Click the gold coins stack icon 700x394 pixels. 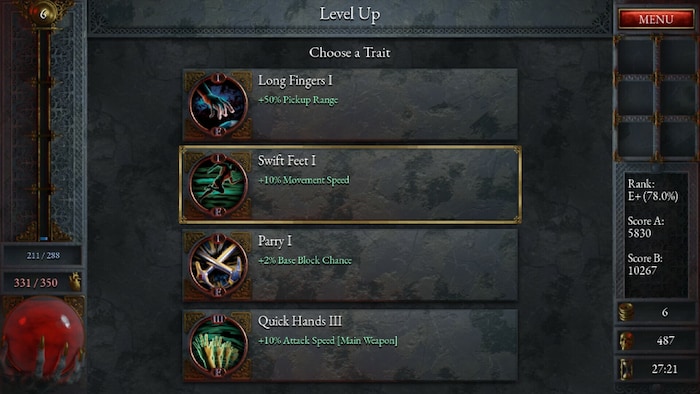click(626, 312)
